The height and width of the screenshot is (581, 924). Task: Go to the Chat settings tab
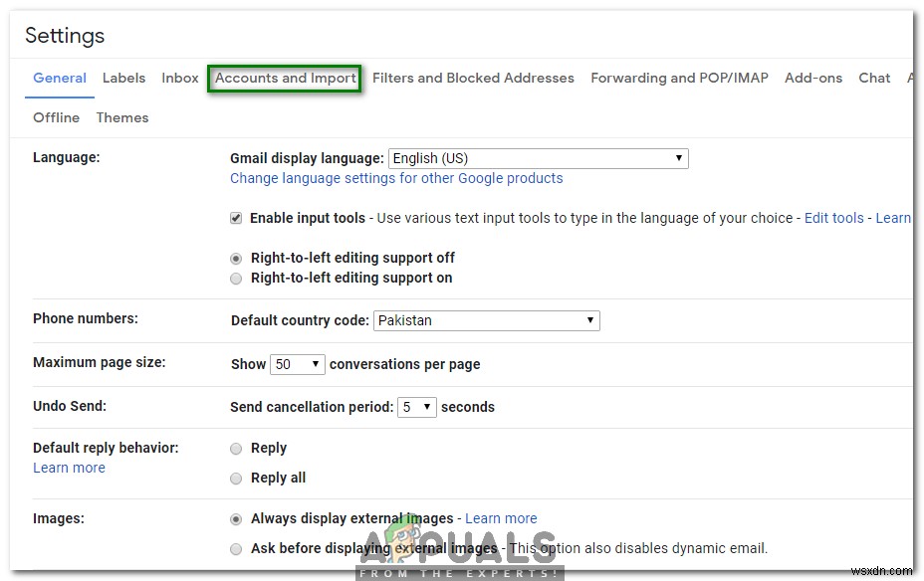tap(873, 78)
